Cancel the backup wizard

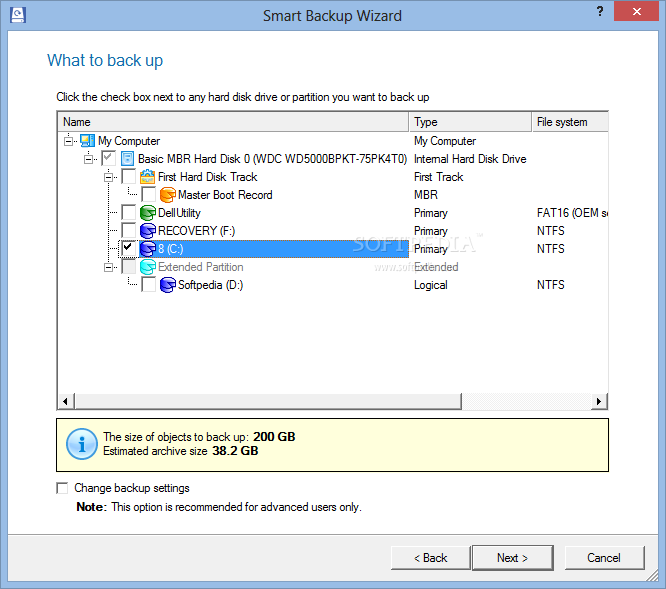click(x=604, y=558)
